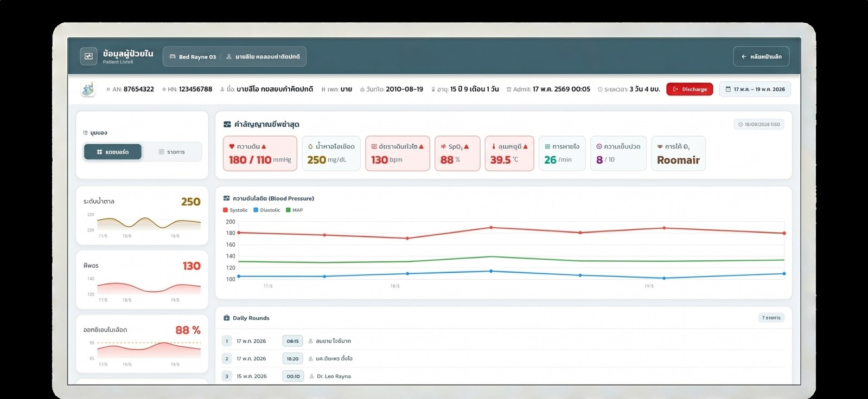Toggle the MAP legend series

pyautogui.click(x=295, y=210)
